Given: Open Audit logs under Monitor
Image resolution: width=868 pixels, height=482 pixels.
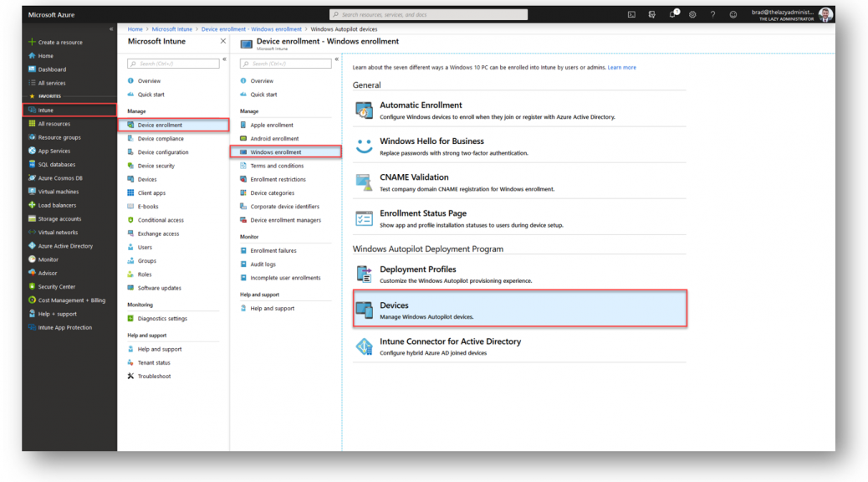Looking at the screenshot, I should tap(263, 264).
